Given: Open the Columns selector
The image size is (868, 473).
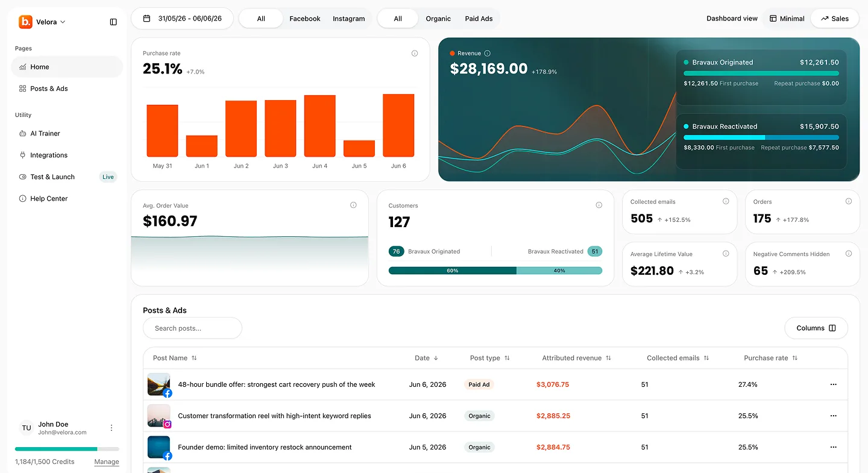Looking at the screenshot, I should (x=816, y=328).
